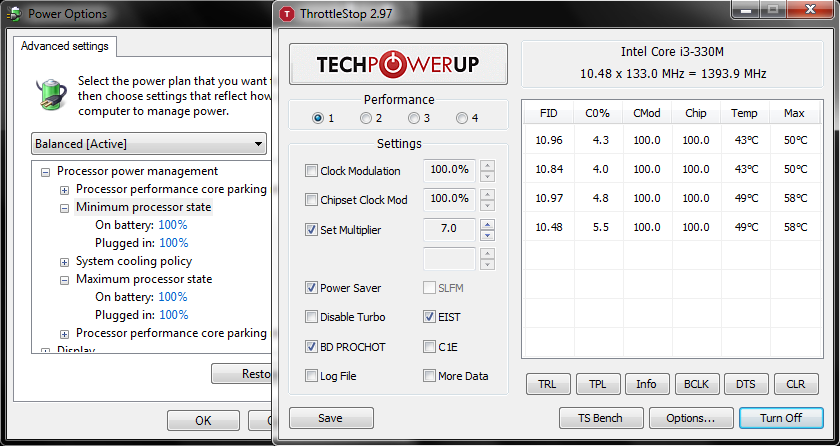
Task: Click the Intel Core i3-330M label
Action: pyautogui.click(x=672, y=52)
